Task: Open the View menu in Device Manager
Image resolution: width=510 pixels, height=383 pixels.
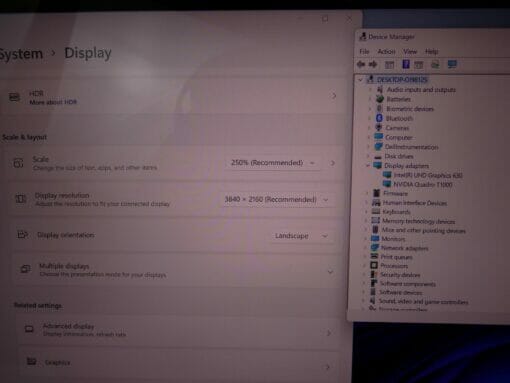Action: coord(410,51)
